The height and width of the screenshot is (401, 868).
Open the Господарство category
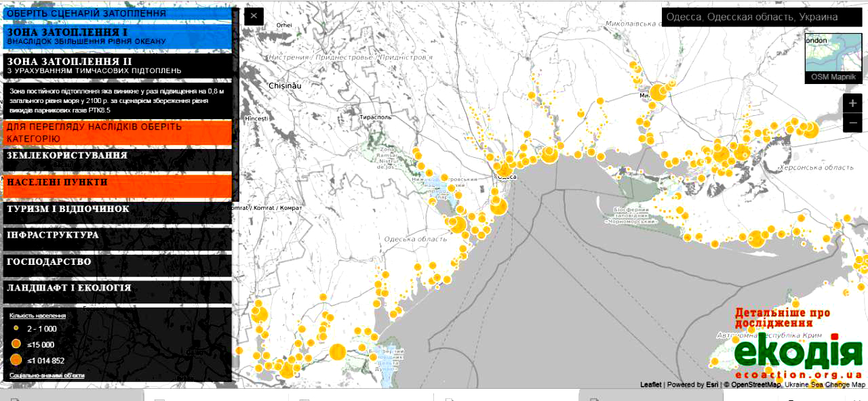tap(117, 262)
